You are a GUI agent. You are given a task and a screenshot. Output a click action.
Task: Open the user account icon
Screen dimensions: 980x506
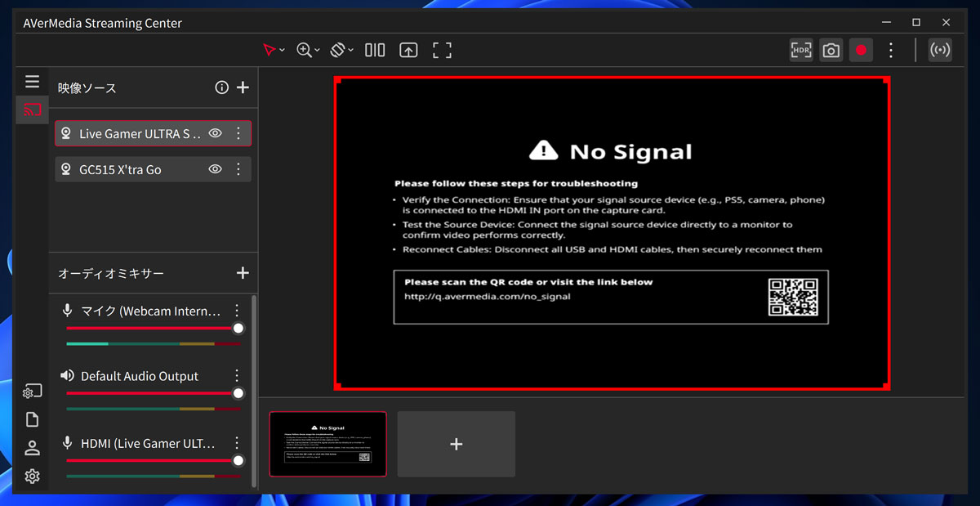click(32, 448)
